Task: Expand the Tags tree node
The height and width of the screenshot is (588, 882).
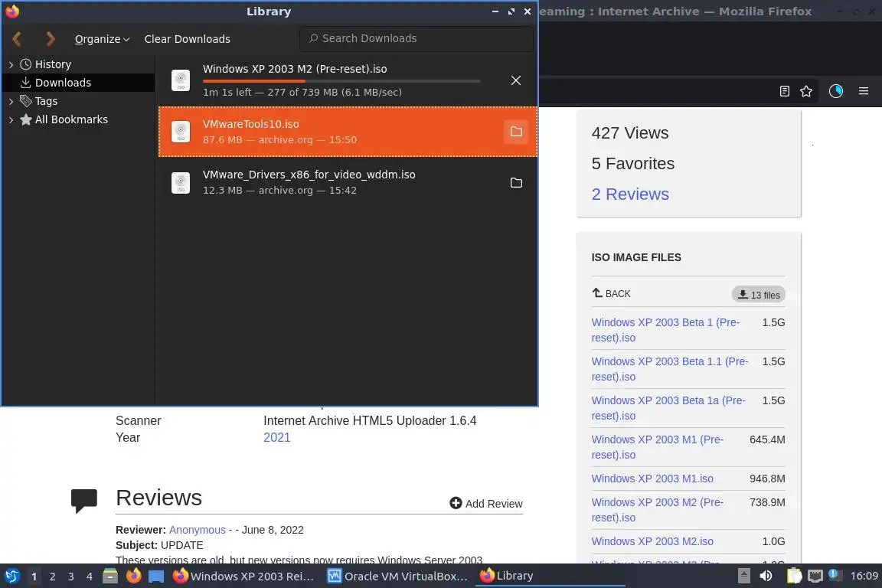Action: [11, 101]
